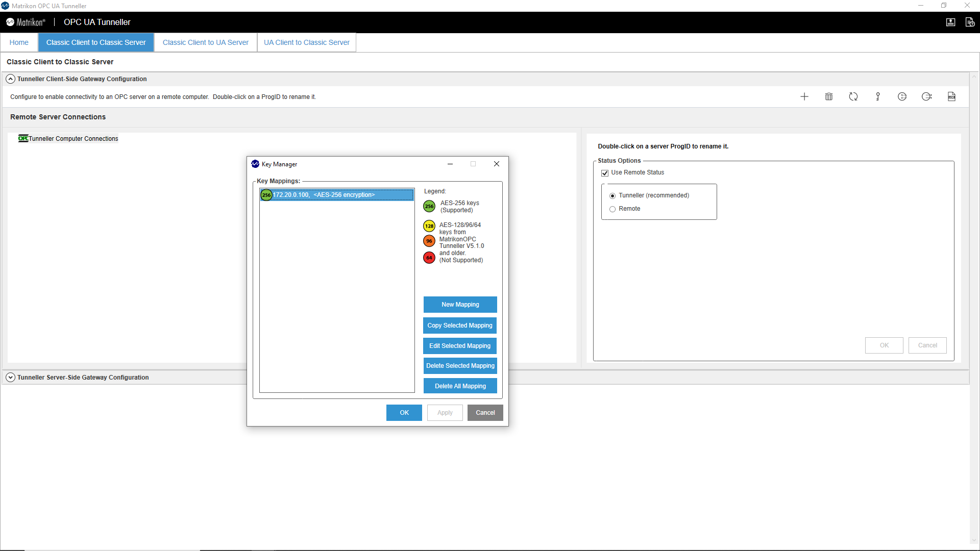Click the help document icon in header
Image resolution: width=980 pixels, height=551 pixels.
pos(970,22)
